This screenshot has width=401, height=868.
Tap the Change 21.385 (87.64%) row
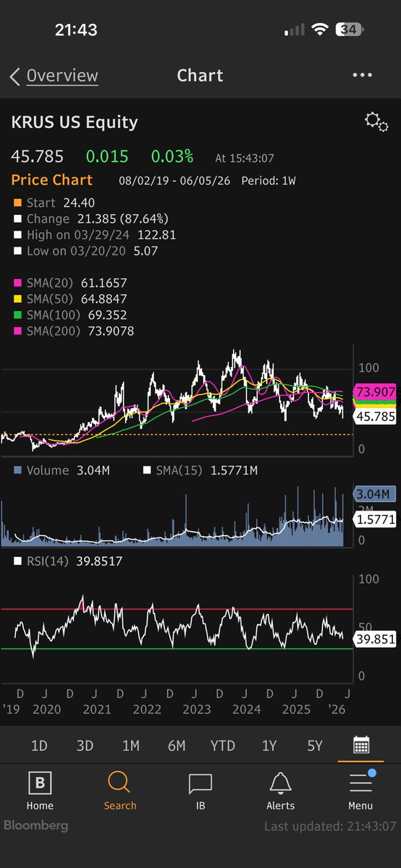tap(90, 219)
